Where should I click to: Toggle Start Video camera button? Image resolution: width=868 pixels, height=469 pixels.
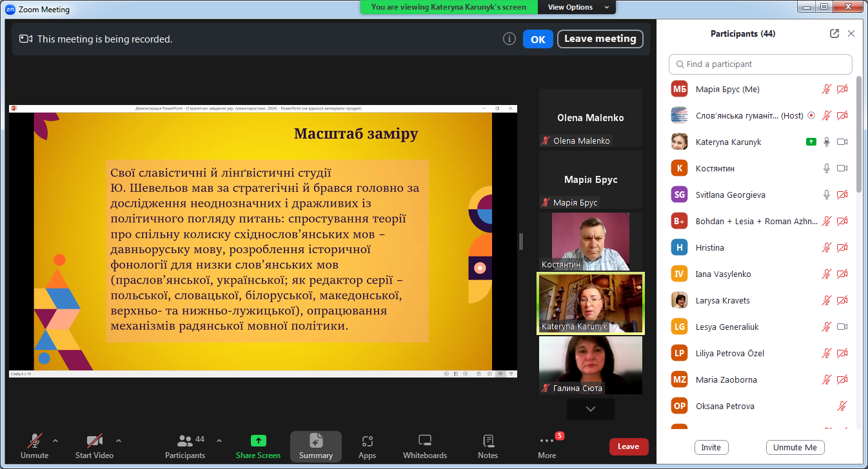[94, 446]
